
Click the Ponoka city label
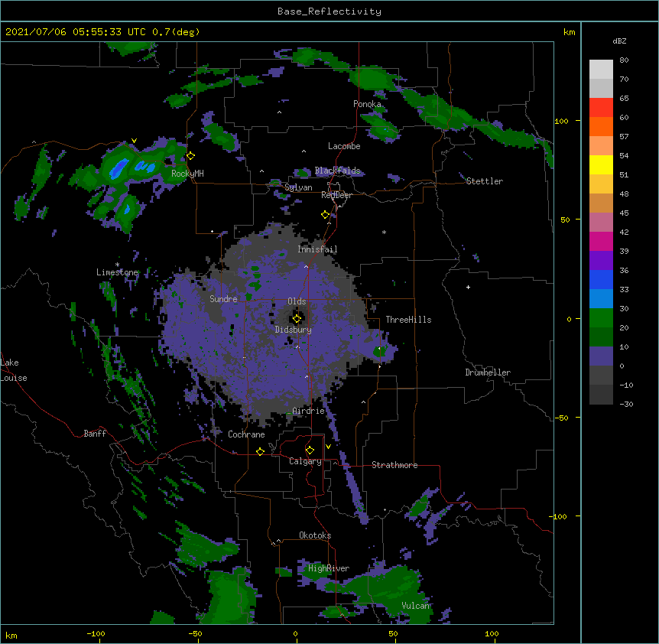coord(367,104)
